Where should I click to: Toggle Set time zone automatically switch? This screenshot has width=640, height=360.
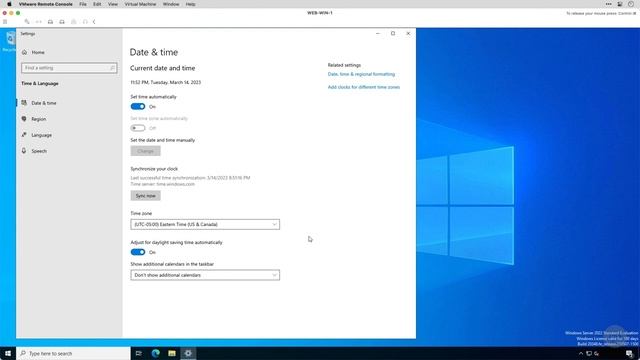(x=138, y=128)
